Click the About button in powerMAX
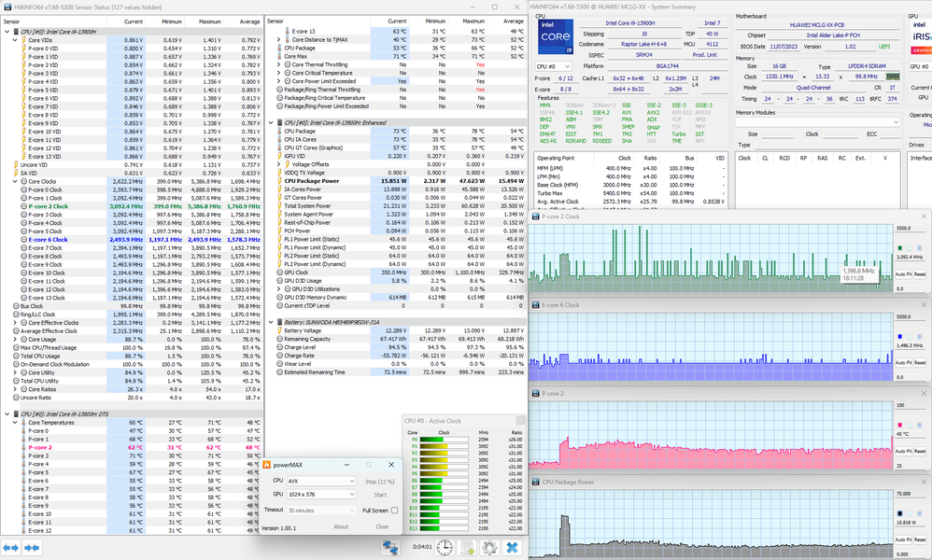The image size is (932, 560). (x=341, y=526)
